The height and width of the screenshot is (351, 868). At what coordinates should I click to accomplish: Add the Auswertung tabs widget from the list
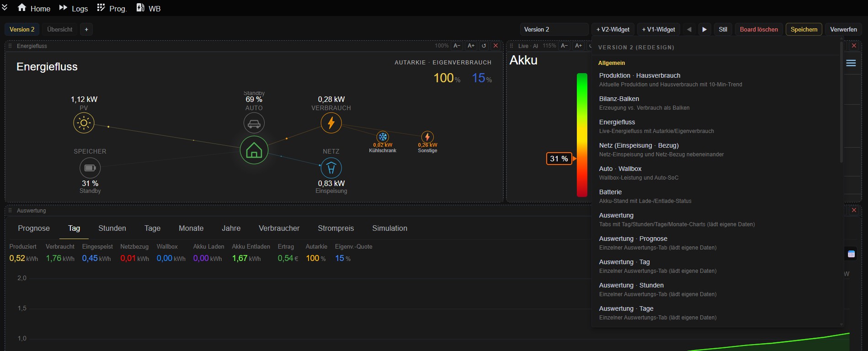point(716,219)
